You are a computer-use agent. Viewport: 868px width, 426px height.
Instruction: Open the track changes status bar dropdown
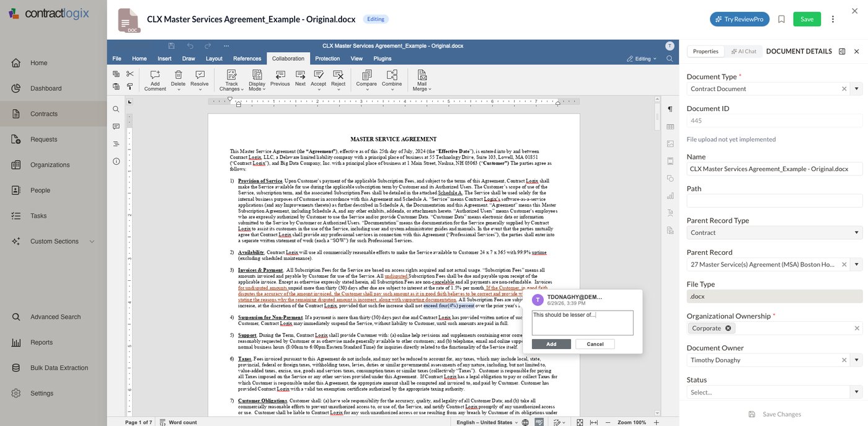[559, 422]
